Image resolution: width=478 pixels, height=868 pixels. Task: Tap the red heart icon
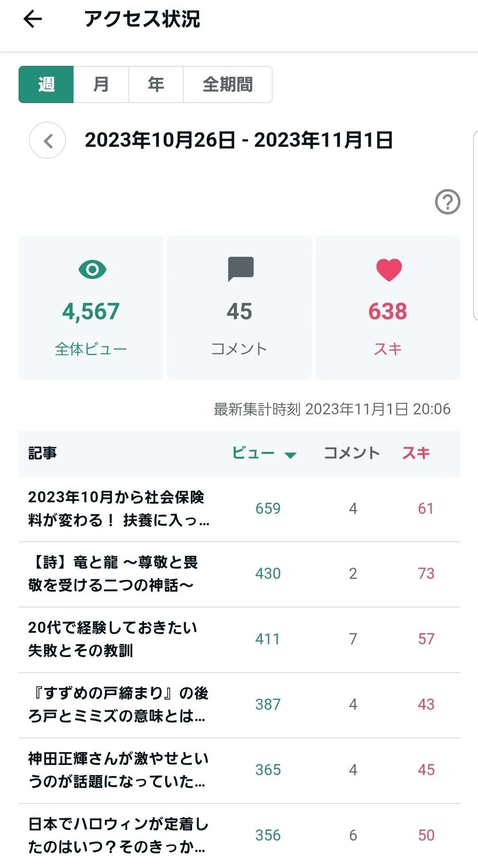[x=389, y=270]
